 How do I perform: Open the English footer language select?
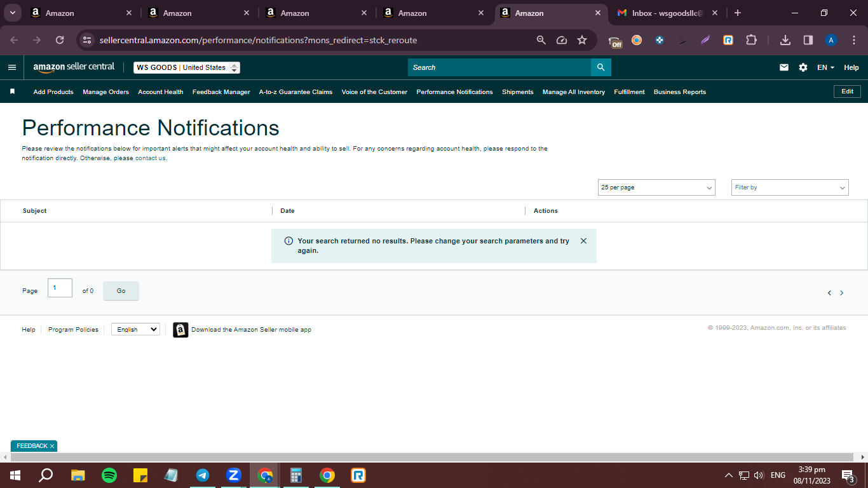coord(135,329)
